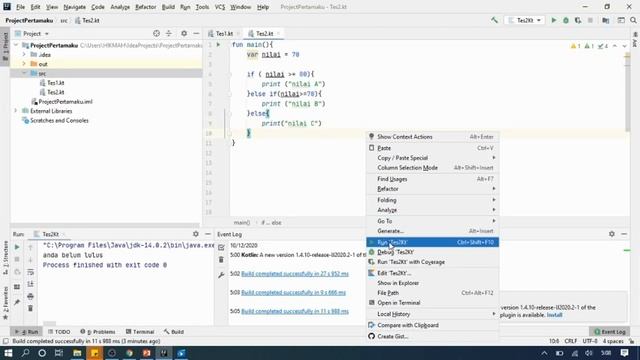This screenshot has width=640, height=360.
Task: Click Windows taskbar search icon
Action: (x=25, y=353)
